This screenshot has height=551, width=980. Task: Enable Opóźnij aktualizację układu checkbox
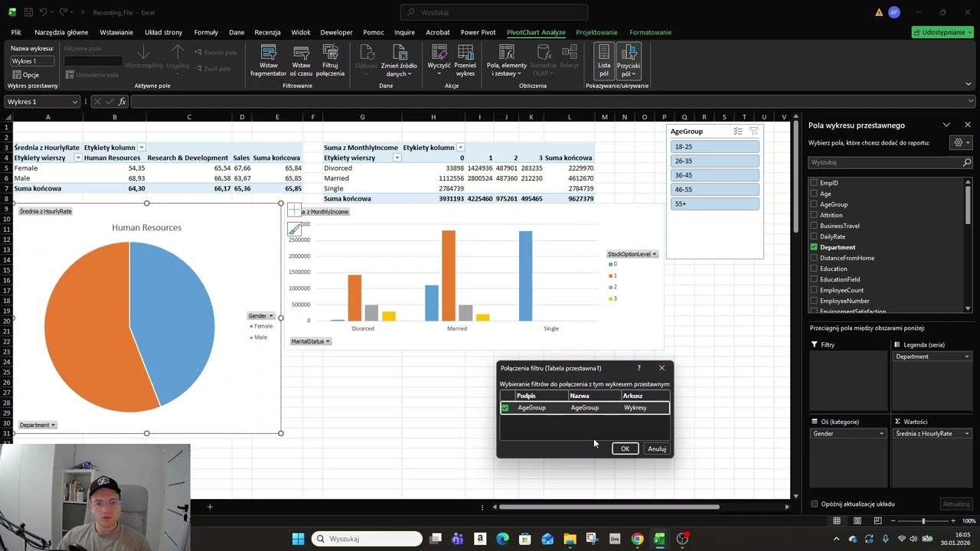(814, 504)
